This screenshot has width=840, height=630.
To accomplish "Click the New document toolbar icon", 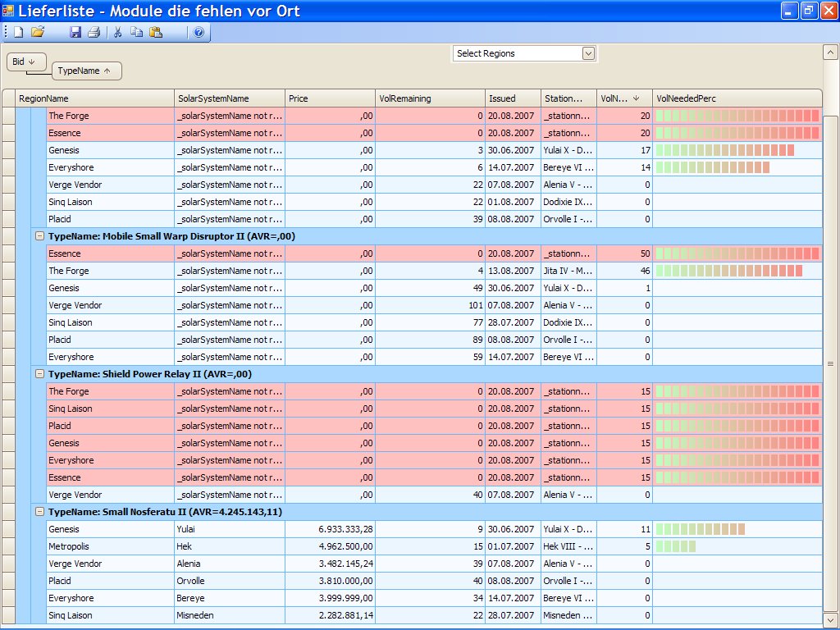I will (x=19, y=32).
